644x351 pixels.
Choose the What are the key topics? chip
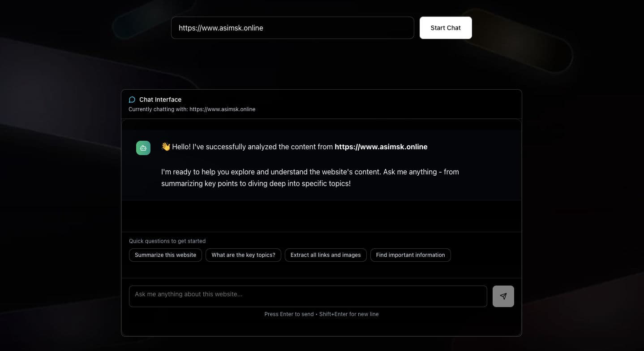[x=243, y=255]
